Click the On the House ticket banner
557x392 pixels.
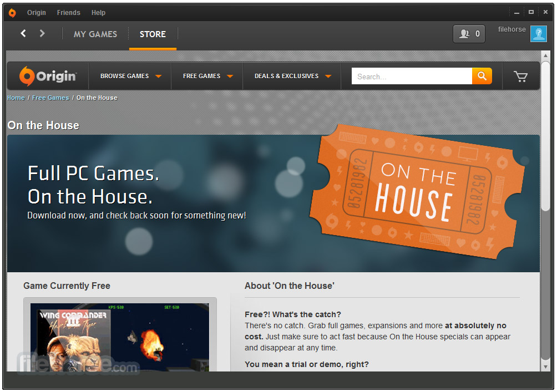point(417,192)
